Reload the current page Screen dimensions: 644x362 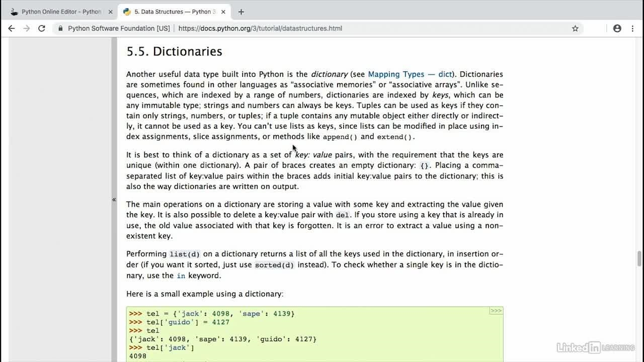(x=42, y=29)
